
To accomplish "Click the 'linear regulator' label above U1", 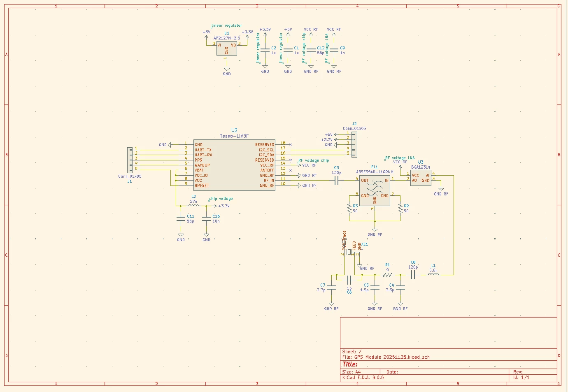I will click(227, 26).
